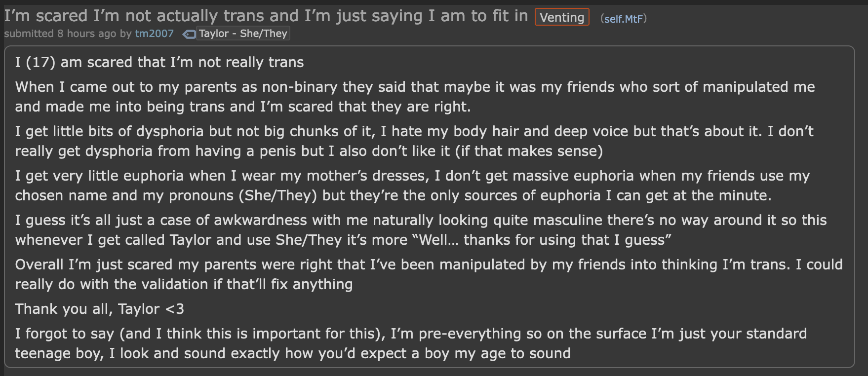Click the "<3" heart emoticon text
The width and height of the screenshot is (868, 376).
pos(174,309)
